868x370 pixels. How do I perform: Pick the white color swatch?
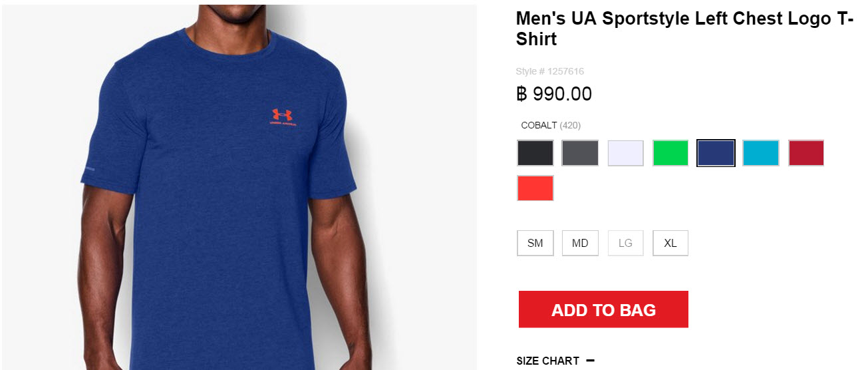625,153
